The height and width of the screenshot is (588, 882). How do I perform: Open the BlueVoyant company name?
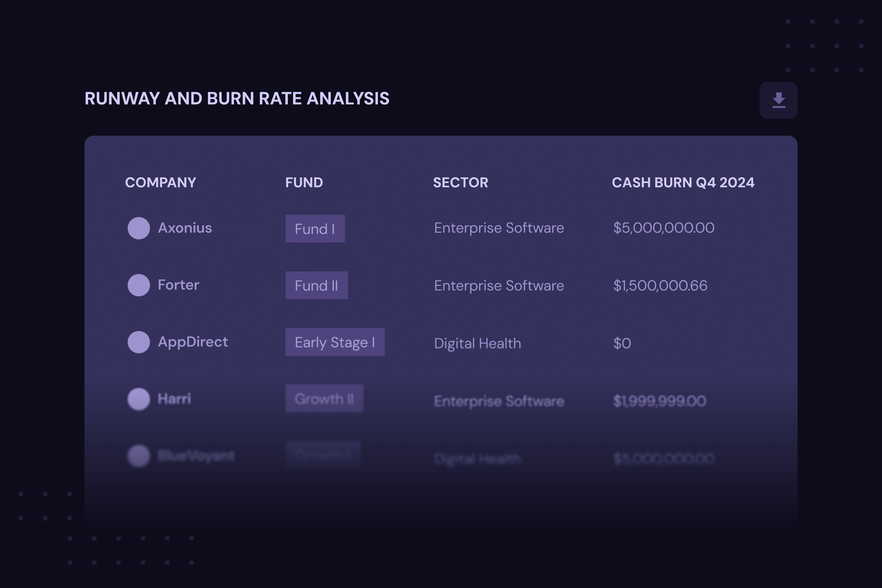pos(196,456)
